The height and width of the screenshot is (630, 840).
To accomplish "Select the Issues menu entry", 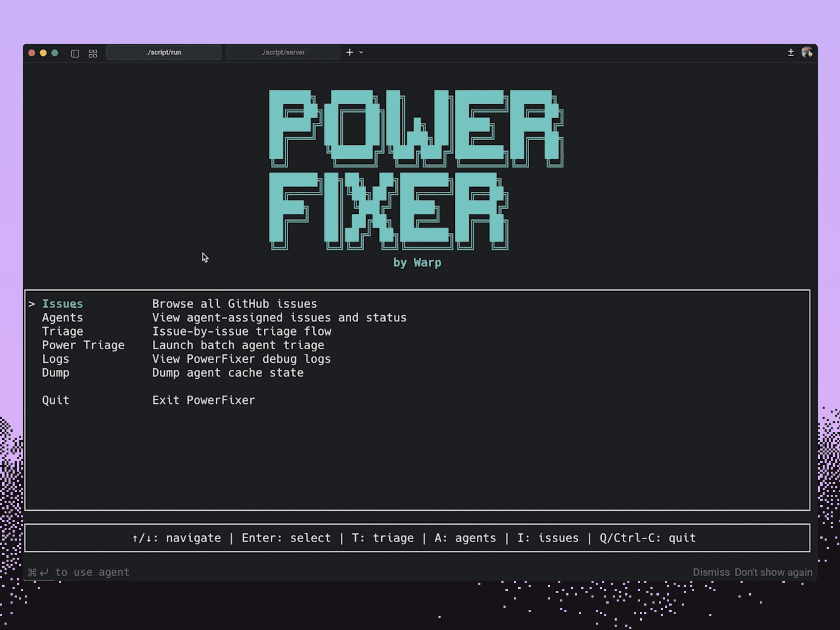I will tap(63, 304).
